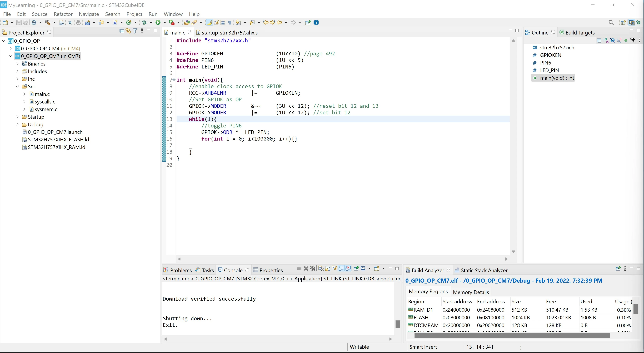Click Terminate stop icon in Console
644x353 pixels.
point(299,269)
